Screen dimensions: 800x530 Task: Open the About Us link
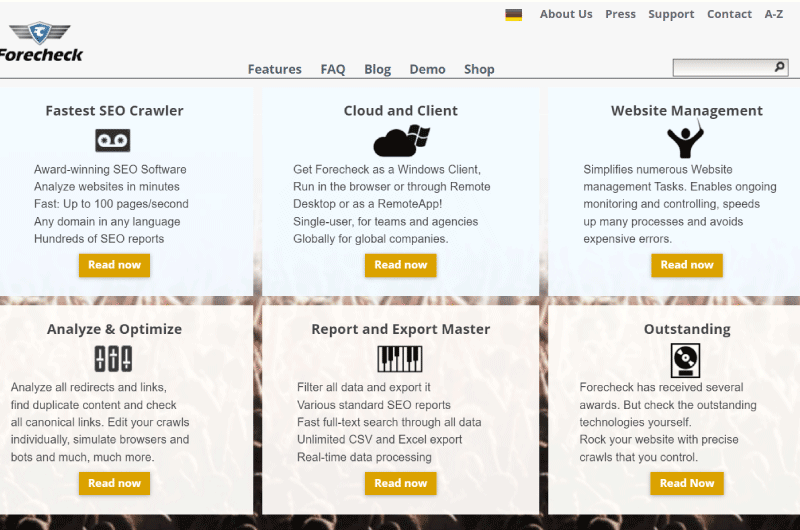coord(566,14)
